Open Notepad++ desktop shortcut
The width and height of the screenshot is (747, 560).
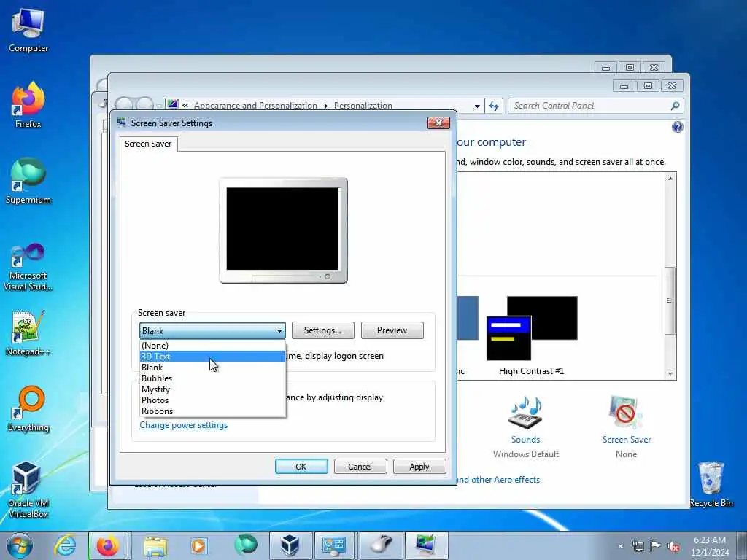[x=28, y=333]
